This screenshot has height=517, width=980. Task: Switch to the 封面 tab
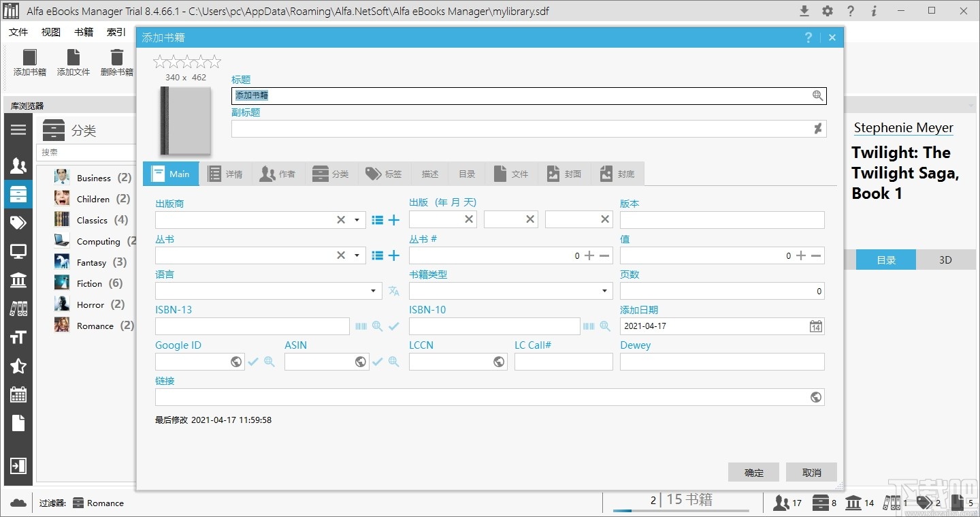click(563, 174)
